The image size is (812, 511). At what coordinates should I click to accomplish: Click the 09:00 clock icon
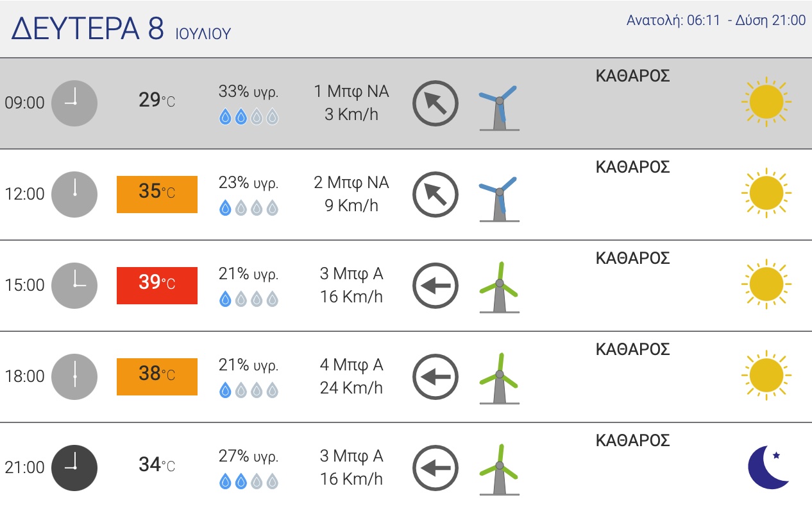click(74, 103)
